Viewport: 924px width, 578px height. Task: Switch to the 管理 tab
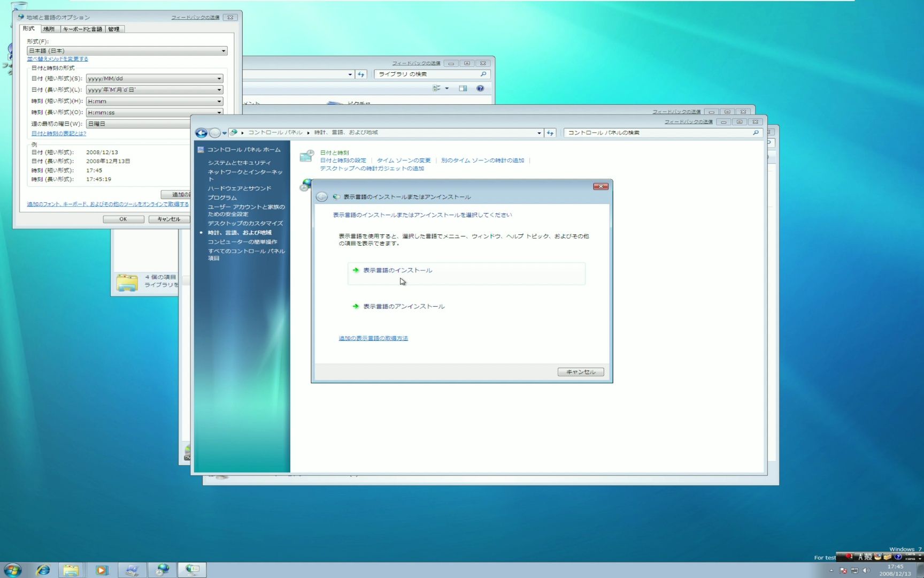coord(114,29)
